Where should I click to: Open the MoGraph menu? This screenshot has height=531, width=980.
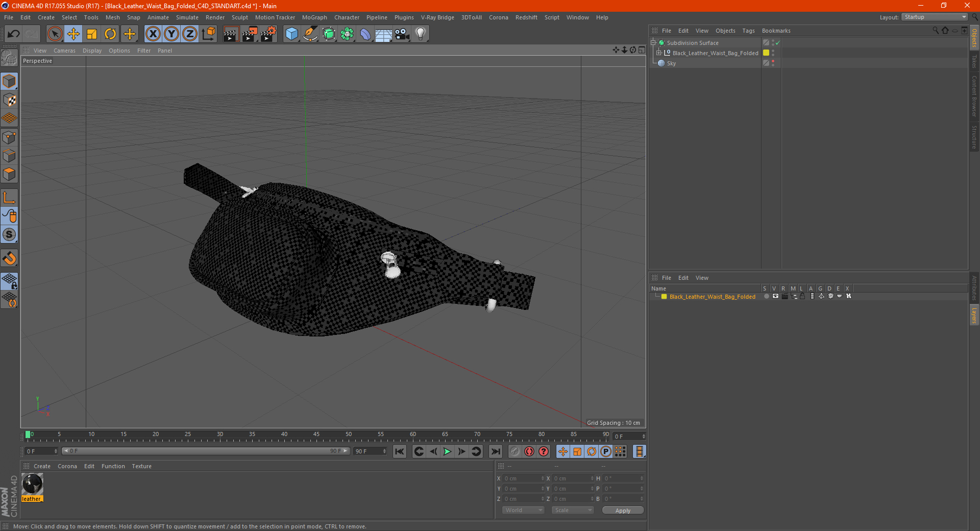click(314, 17)
